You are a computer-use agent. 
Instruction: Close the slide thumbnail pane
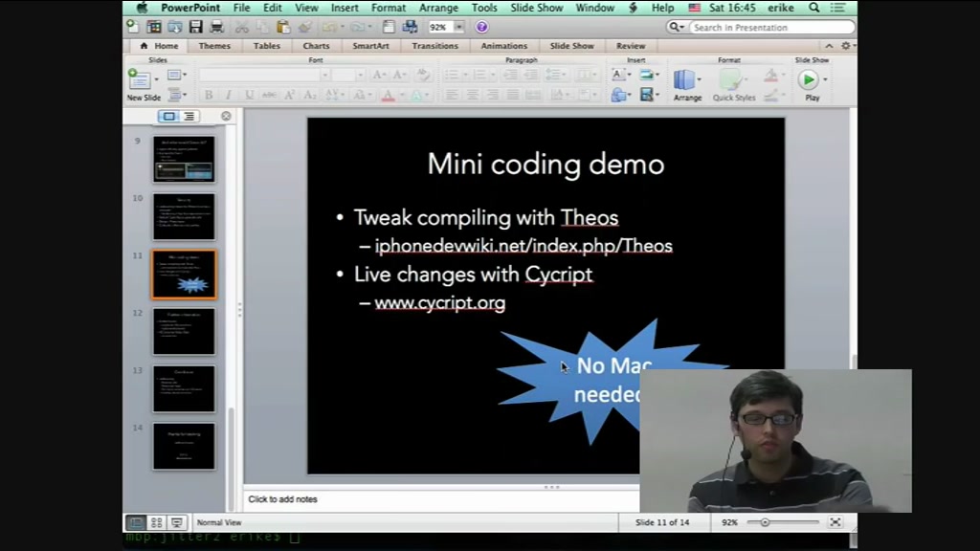[x=226, y=116]
